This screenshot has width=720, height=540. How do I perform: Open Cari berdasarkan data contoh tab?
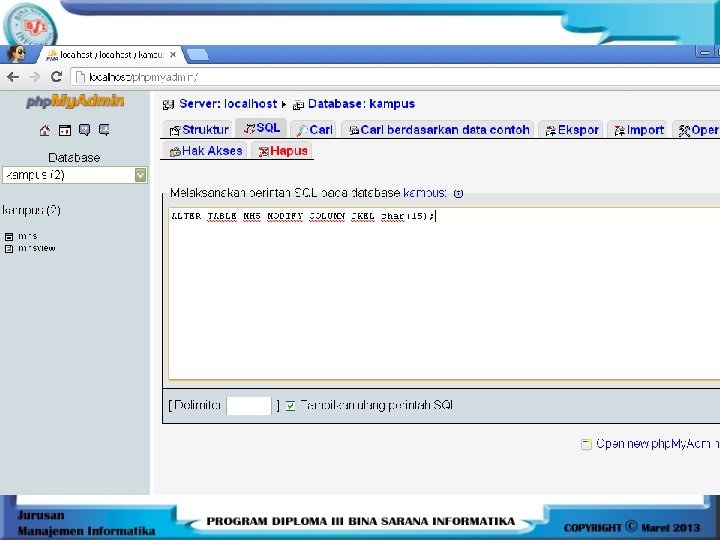coord(439,130)
